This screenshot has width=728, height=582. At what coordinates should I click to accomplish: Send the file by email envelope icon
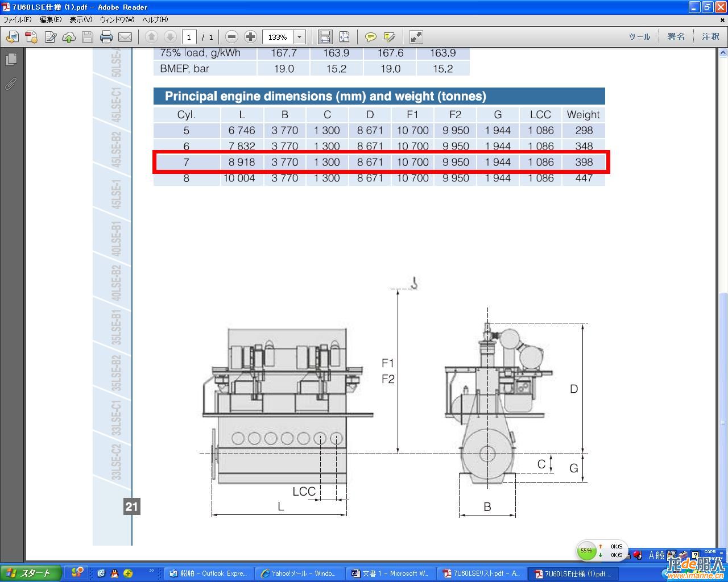[125, 37]
